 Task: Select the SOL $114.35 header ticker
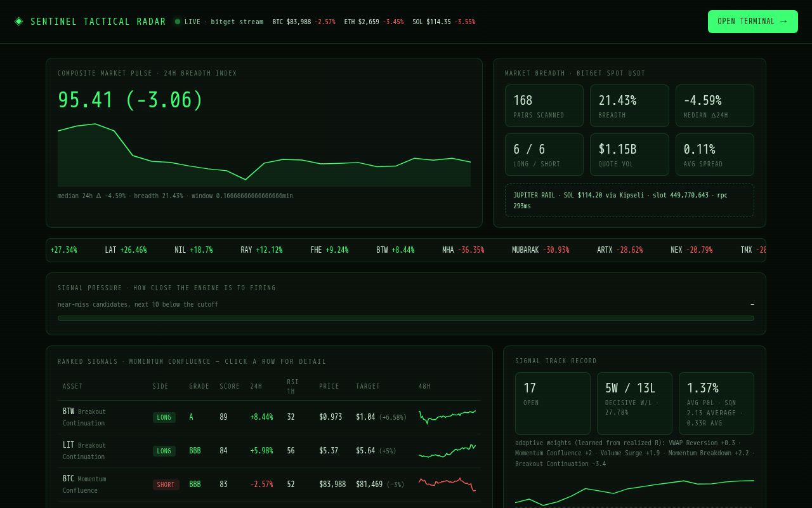[443, 22]
